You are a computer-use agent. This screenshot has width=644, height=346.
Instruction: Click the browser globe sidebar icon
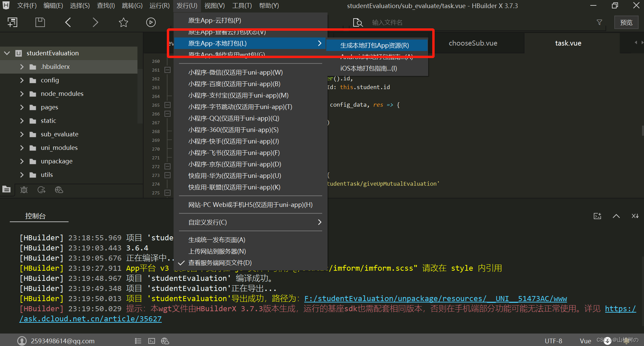[x=59, y=190]
